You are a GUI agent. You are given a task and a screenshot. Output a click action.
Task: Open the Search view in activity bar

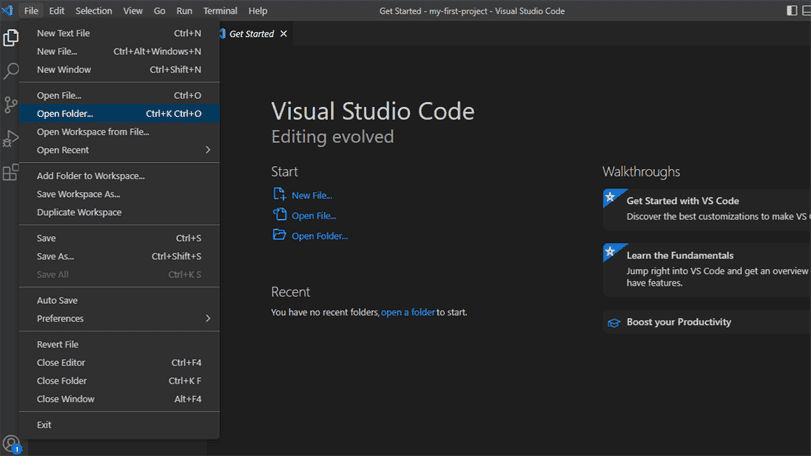[x=10, y=71]
